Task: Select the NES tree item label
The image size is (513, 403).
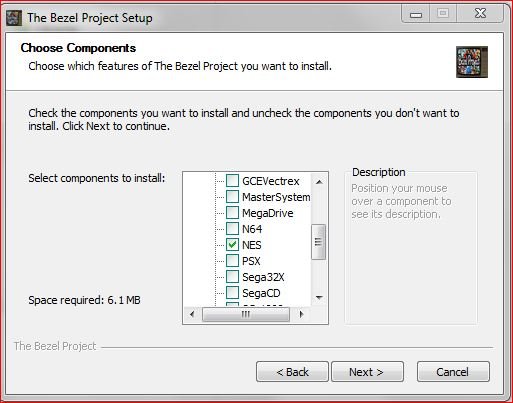Action: coord(252,245)
